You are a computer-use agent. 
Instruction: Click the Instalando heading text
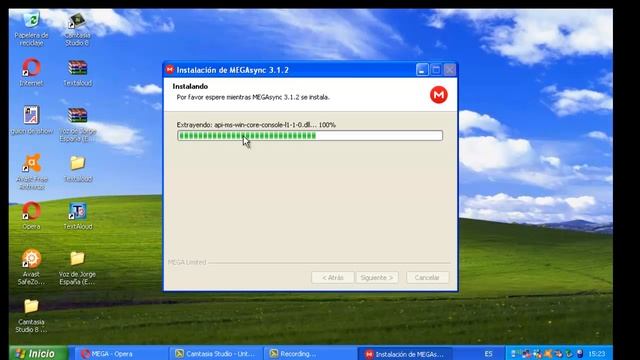[x=190, y=87]
